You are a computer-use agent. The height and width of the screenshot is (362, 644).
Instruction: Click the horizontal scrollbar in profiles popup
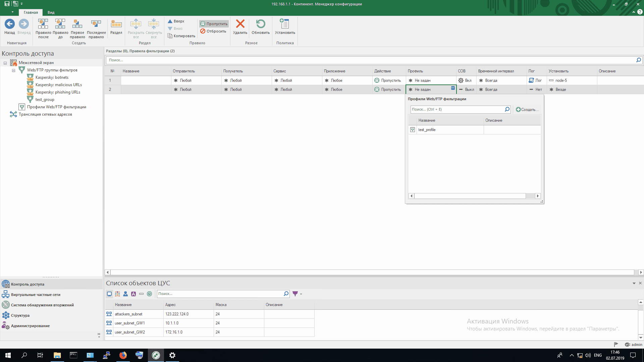click(x=470, y=196)
